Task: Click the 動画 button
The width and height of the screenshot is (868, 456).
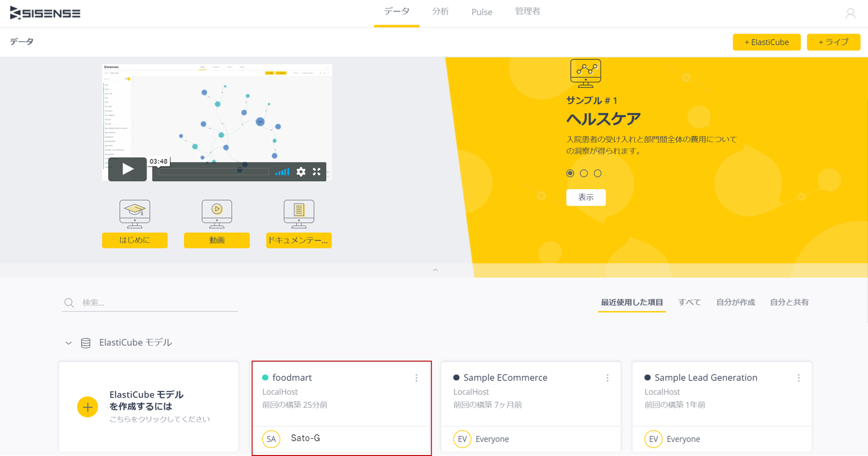Action: tap(217, 240)
